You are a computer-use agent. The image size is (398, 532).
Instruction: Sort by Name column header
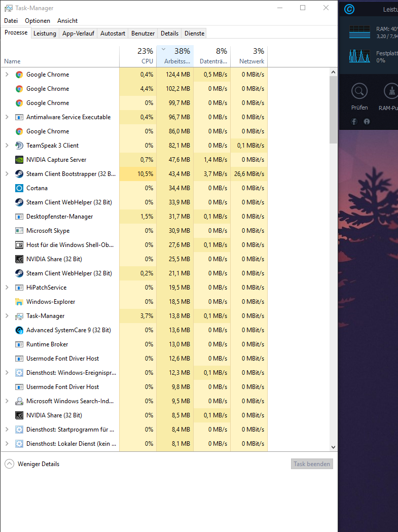coord(60,56)
